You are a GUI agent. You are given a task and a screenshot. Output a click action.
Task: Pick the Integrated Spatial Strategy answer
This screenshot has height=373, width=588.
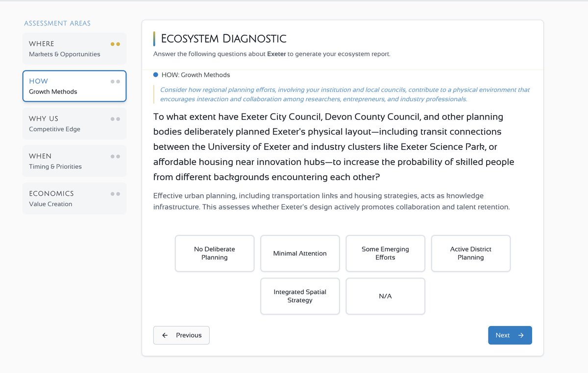(300, 296)
